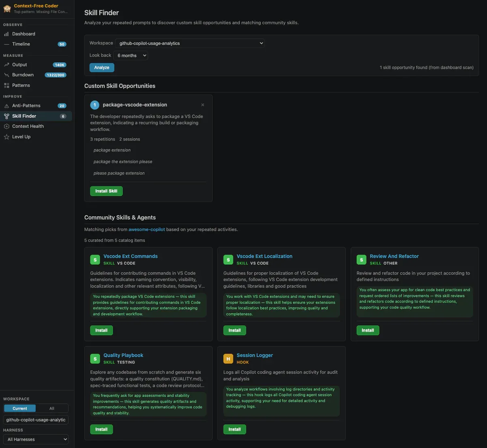This screenshot has width=487, height=448.
Task: Click the Output 140K badge
Action: click(x=60, y=65)
